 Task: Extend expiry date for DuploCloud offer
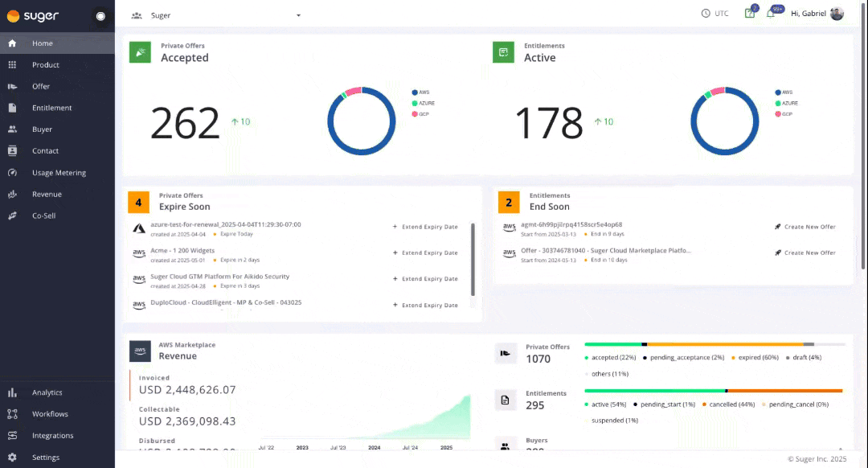point(425,306)
